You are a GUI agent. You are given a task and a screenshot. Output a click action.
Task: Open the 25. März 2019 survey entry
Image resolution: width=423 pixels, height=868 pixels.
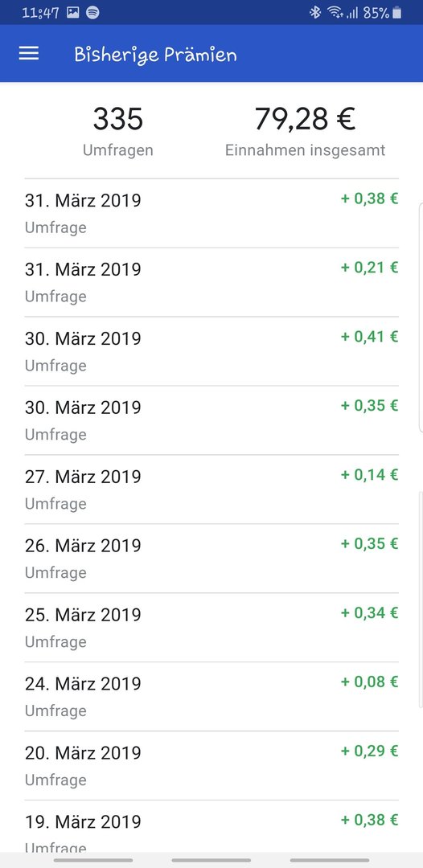tap(211, 628)
